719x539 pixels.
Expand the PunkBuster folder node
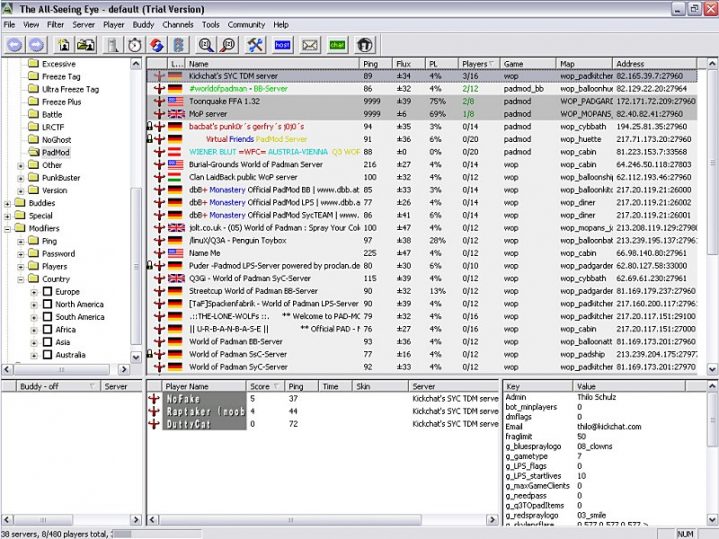point(21,177)
